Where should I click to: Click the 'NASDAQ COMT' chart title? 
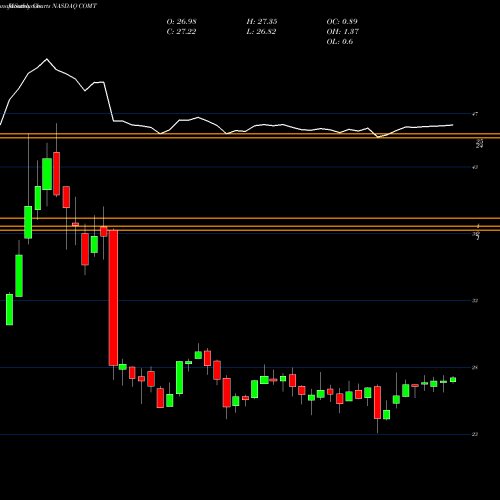[74, 6]
